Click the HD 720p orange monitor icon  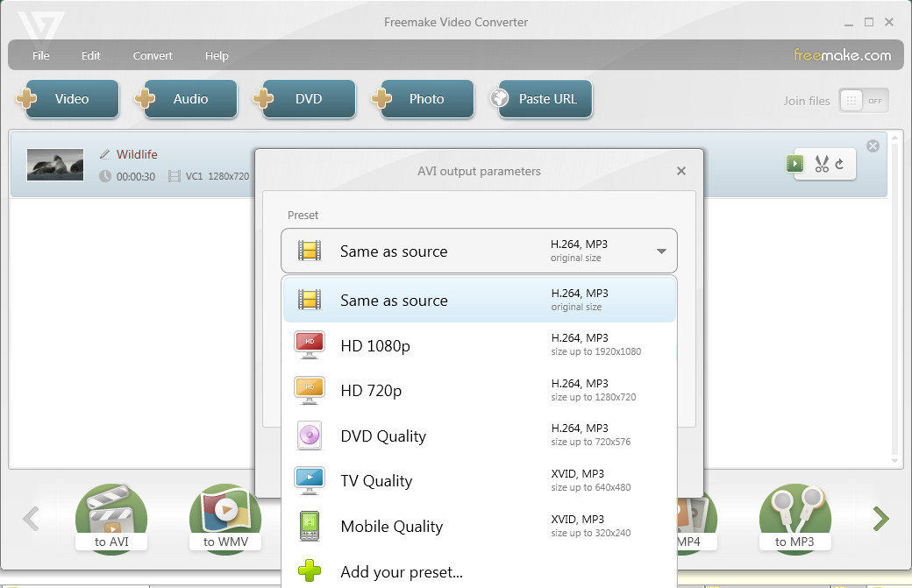point(310,390)
